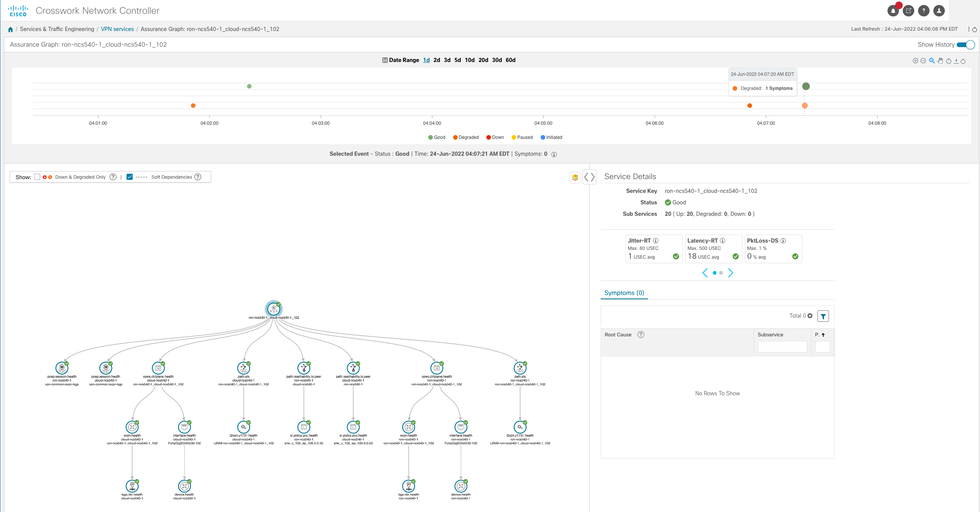Click the Subservice filter input field
The image size is (980, 512).
tap(782, 347)
